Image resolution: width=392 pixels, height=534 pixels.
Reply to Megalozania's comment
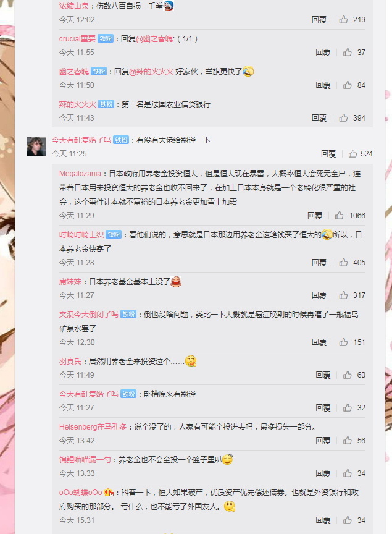tap(315, 216)
